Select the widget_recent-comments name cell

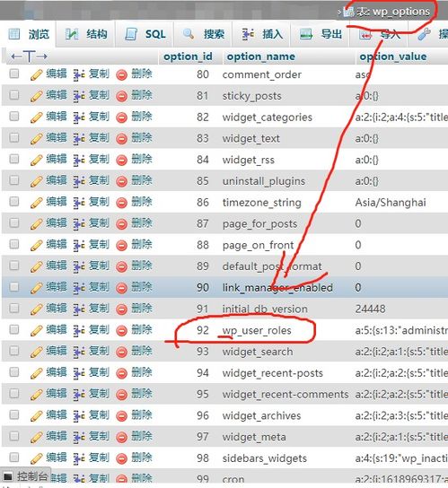(x=285, y=395)
